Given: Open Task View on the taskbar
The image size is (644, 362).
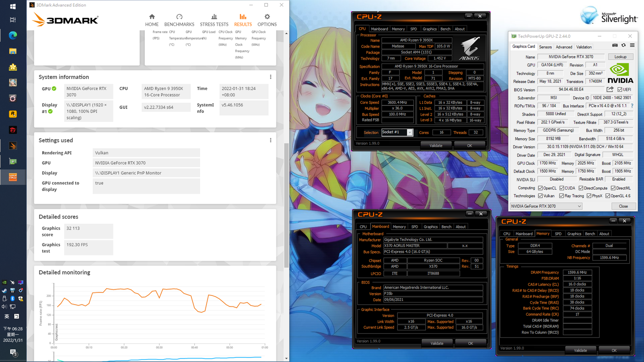Looking at the screenshot, I should [13, 20].
